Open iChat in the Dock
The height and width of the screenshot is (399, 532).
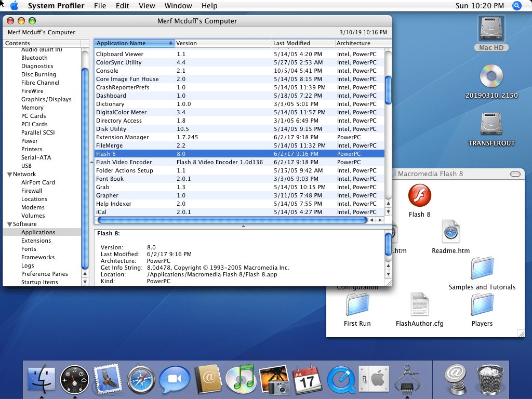[175, 379]
